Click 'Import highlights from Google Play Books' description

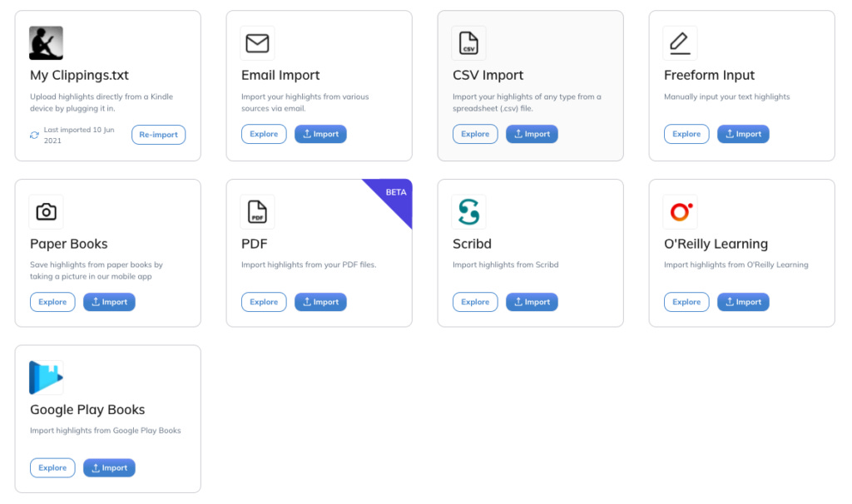106,431
